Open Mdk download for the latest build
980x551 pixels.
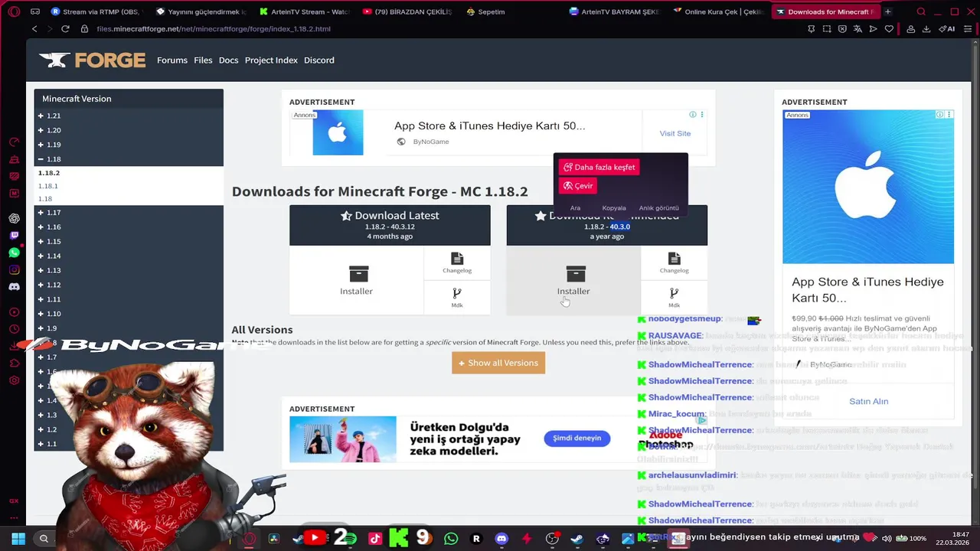point(457,297)
